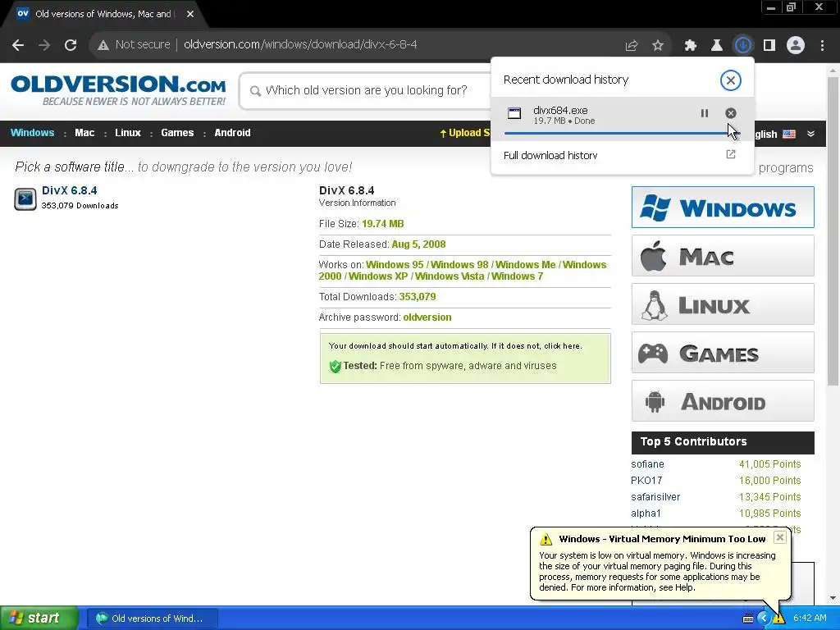Image resolution: width=840 pixels, height=630 pixels.
Task: Select the Linux nav menu item
Action: point(127,133)
